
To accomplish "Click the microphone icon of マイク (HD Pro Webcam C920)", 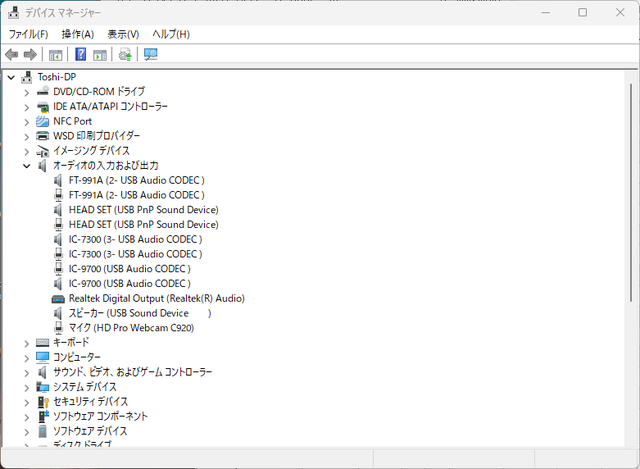I will tap(59, 328).
